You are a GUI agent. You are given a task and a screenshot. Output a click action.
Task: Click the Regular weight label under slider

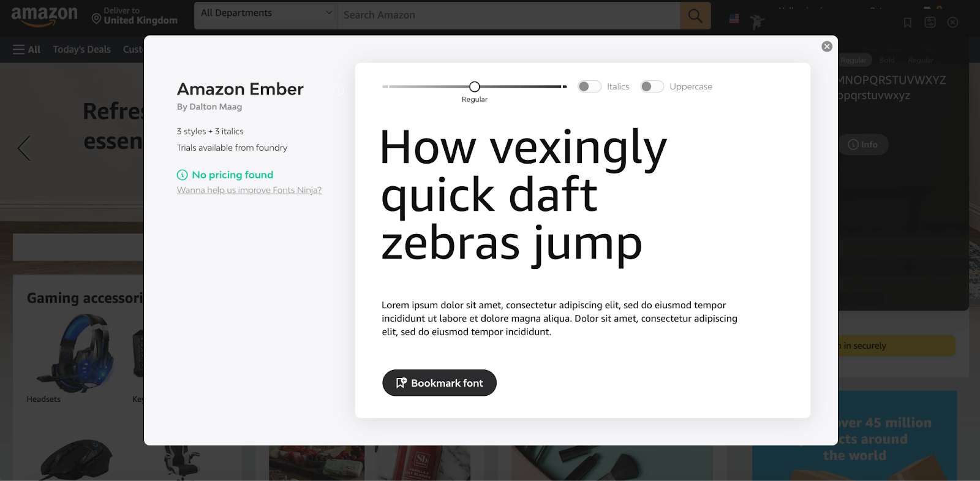pos(475,99)
